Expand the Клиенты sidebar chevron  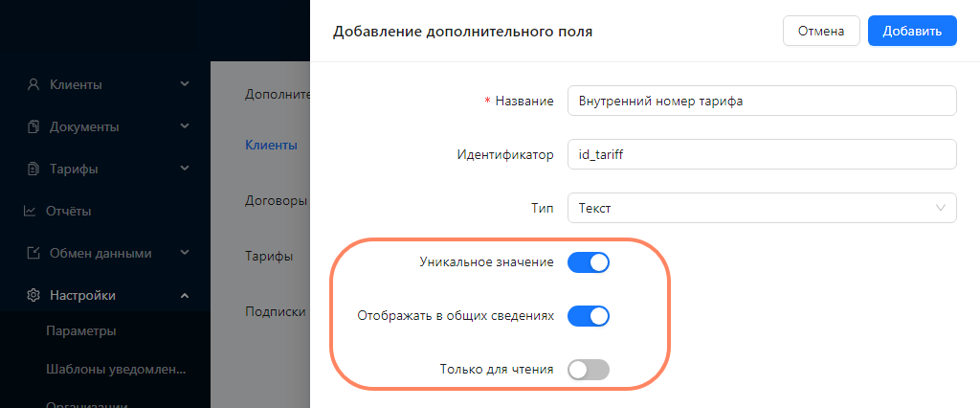tap(185, 84)
